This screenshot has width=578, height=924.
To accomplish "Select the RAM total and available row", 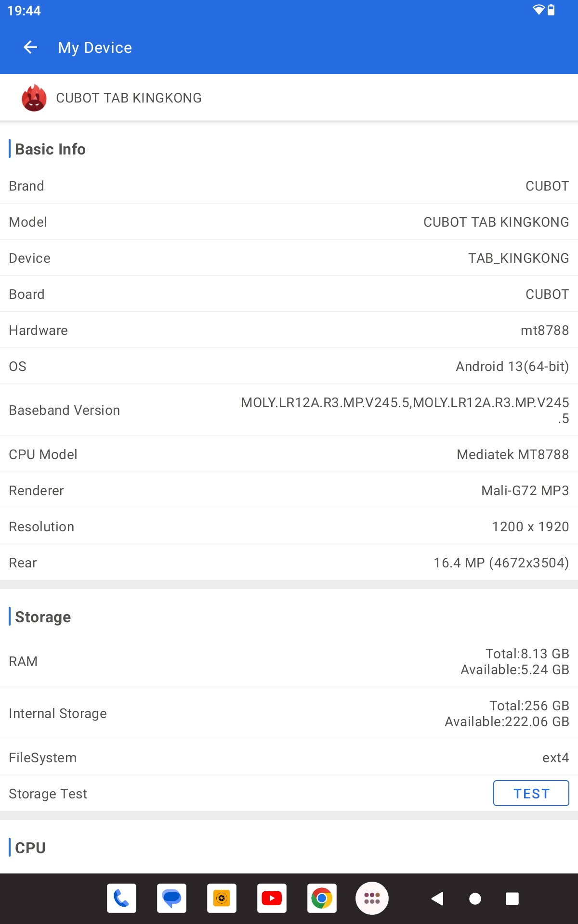I will tap(289, 661).
